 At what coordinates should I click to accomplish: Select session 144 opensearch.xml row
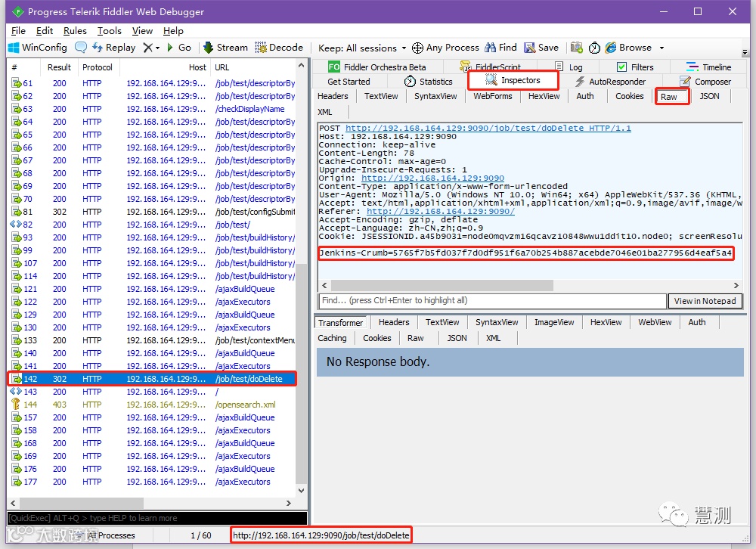(x=152, y=405)
